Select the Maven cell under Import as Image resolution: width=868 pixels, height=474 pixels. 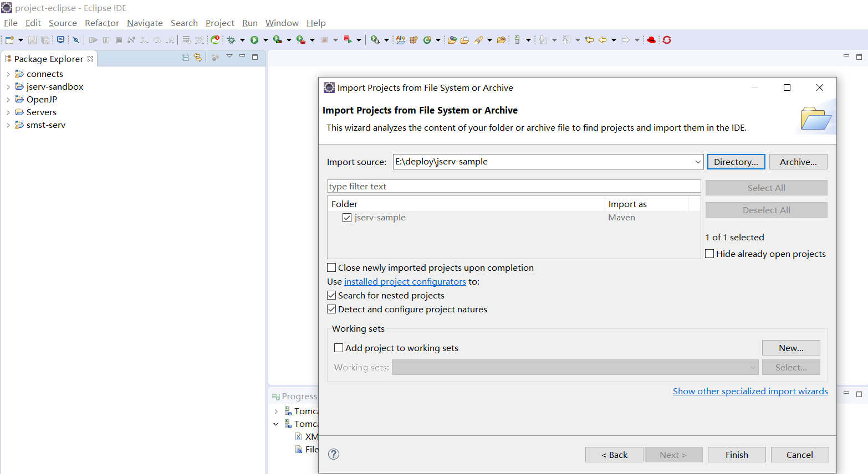622,218
